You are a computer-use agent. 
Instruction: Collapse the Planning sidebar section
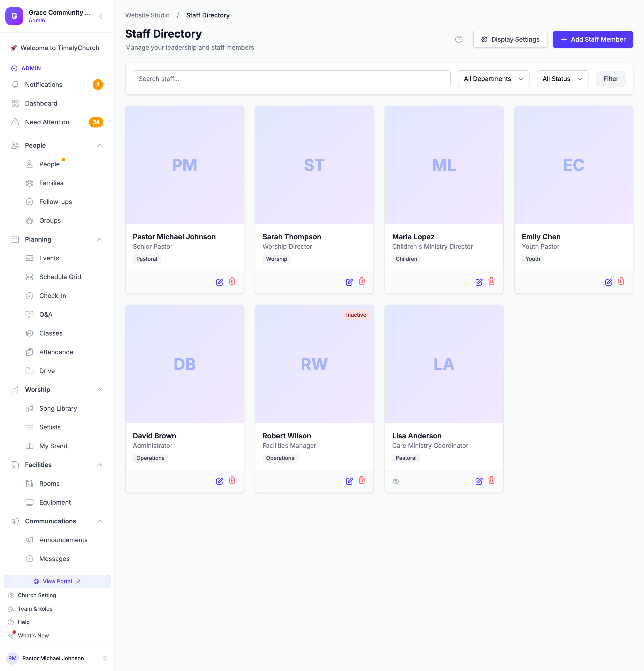click(x=100, y=239)
